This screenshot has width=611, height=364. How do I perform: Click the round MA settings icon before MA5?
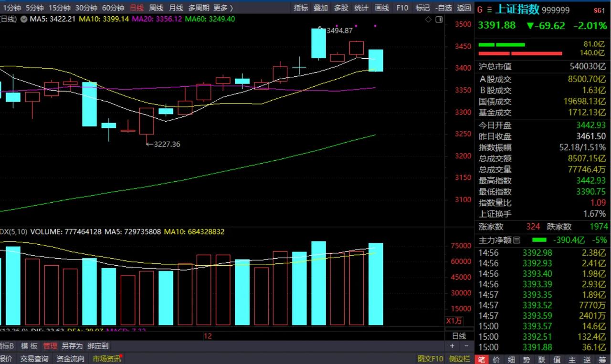(x=23, y=19)
